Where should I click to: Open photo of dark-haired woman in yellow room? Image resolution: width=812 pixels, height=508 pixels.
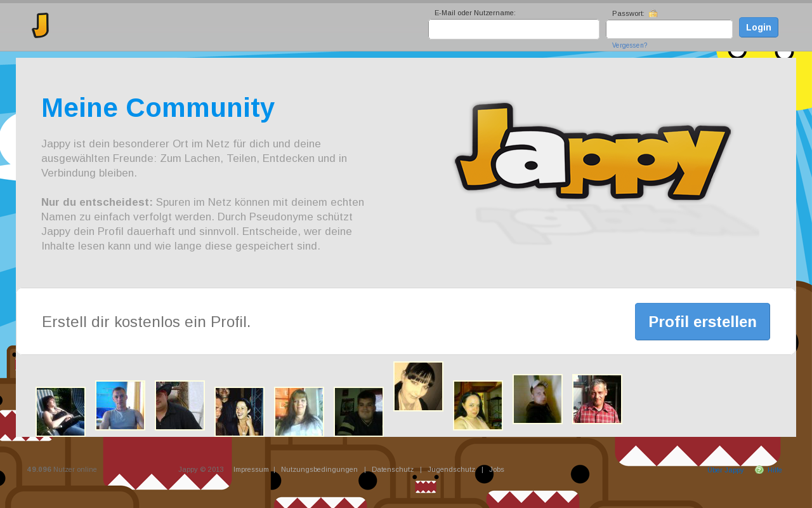coord(478,405)
